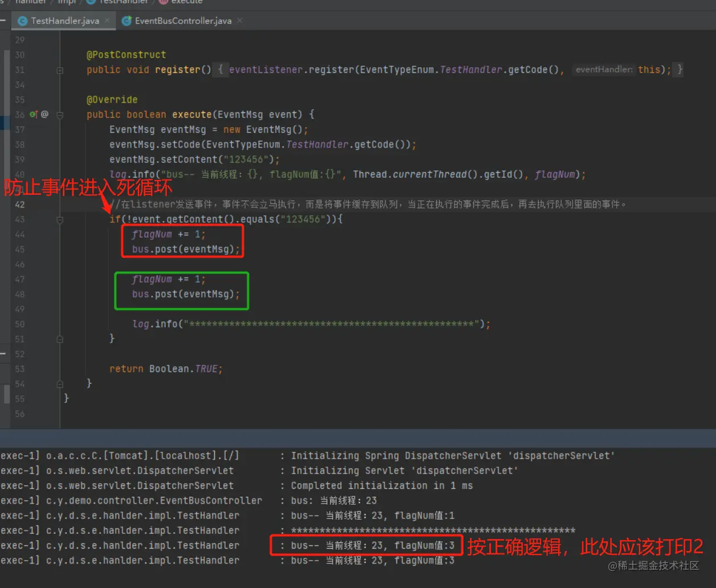
Task: Click the log.info asterisks statement on line 50
Action: 312,324
